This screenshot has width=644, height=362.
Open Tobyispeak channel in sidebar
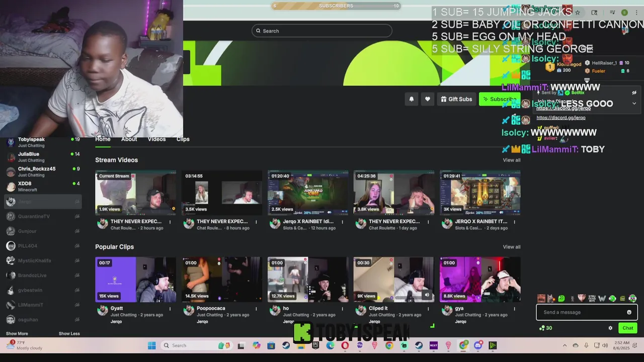tap(43, 142)
